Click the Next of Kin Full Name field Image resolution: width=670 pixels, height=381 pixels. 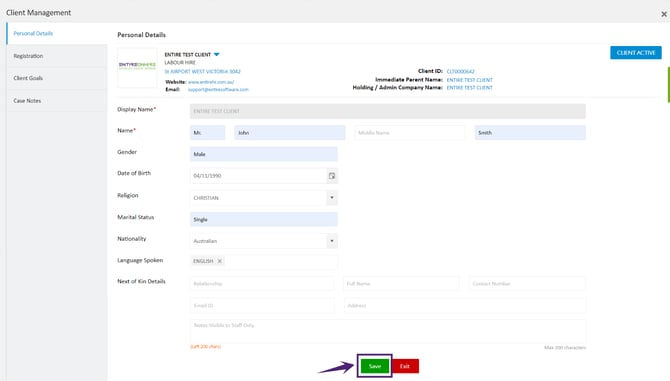pos(401,284)
